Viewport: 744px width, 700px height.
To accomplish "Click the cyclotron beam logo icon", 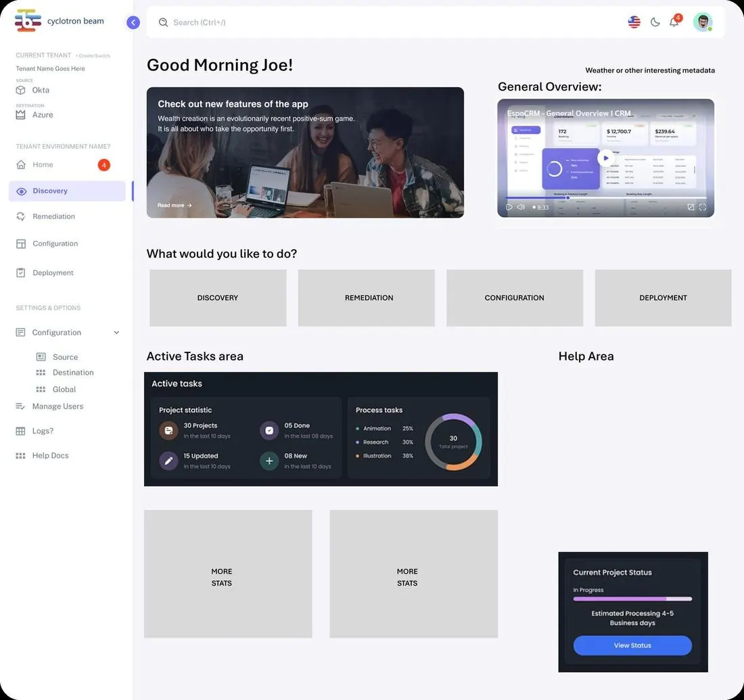I will [x=28, y=21].
